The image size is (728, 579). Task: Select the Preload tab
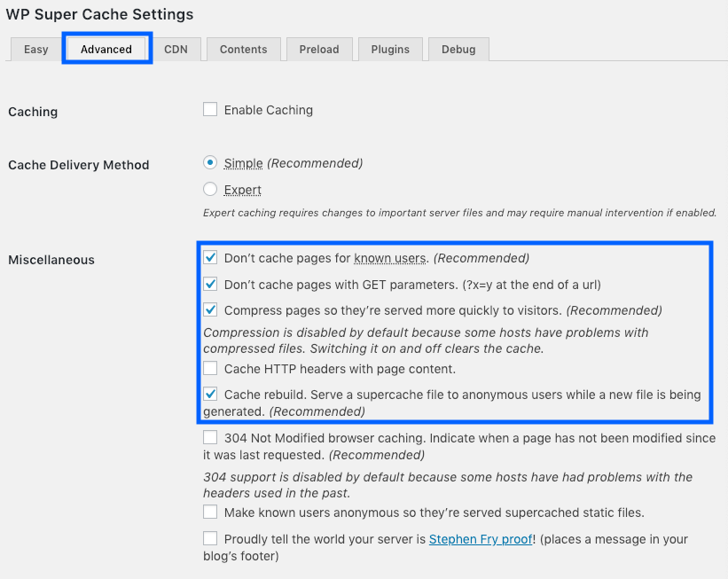[x=319, y=50]
